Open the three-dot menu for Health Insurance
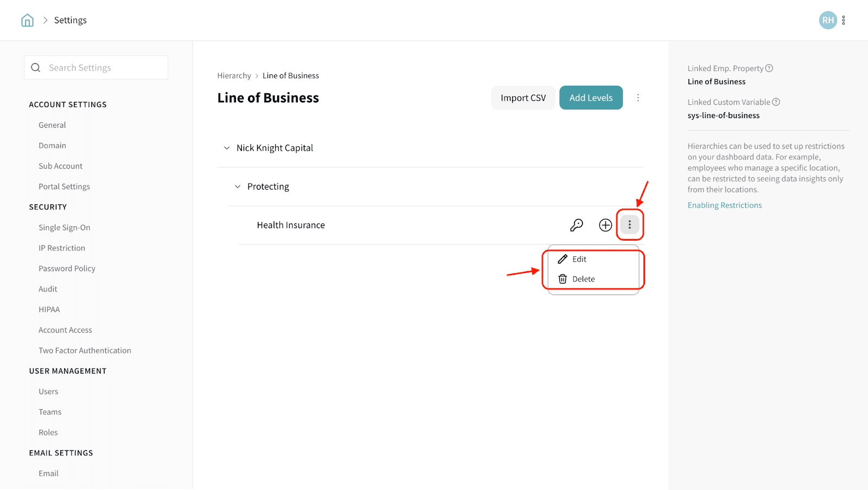Image resolution: width=868 pixels, height=490 pixels. click(629, 224)
